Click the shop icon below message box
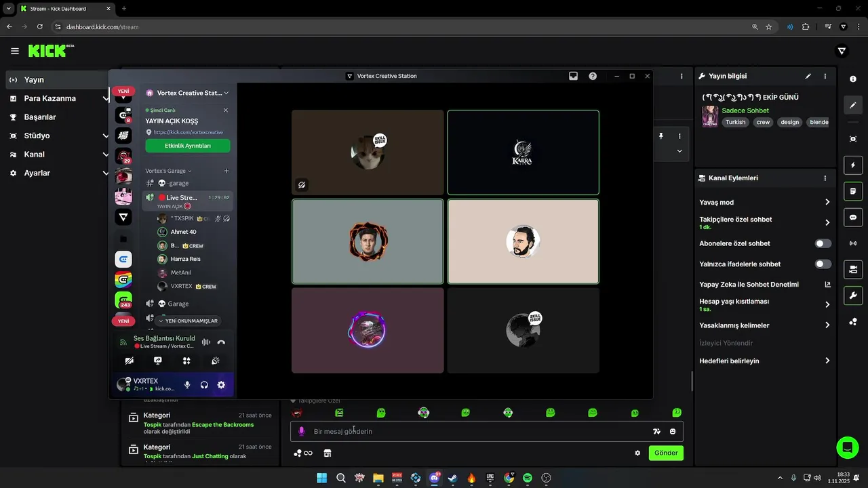This screenshot has height=488, width=868. (327, 453)
